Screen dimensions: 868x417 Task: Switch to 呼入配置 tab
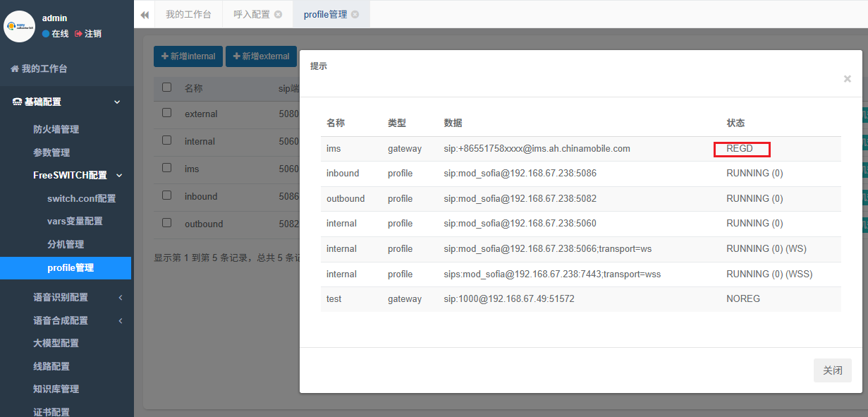coord(252,14)
